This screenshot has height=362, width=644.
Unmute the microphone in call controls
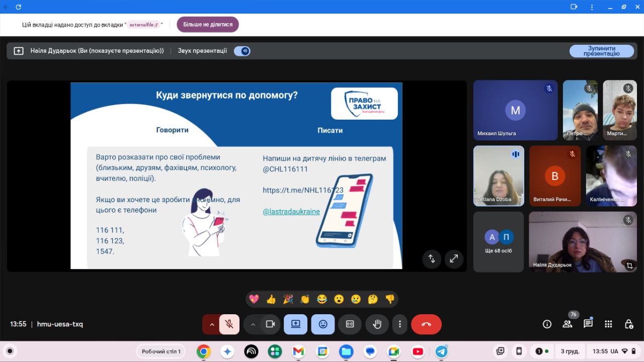point(229,324)
